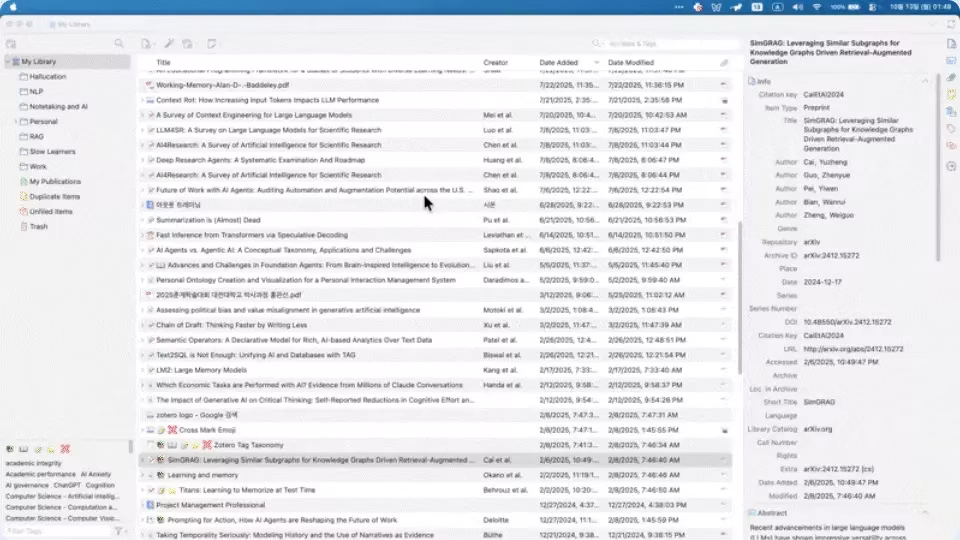The height and width of the screenshot is (540, 960).
Task: Open Notetaking and AI collection
Action: tap(69, 107)
